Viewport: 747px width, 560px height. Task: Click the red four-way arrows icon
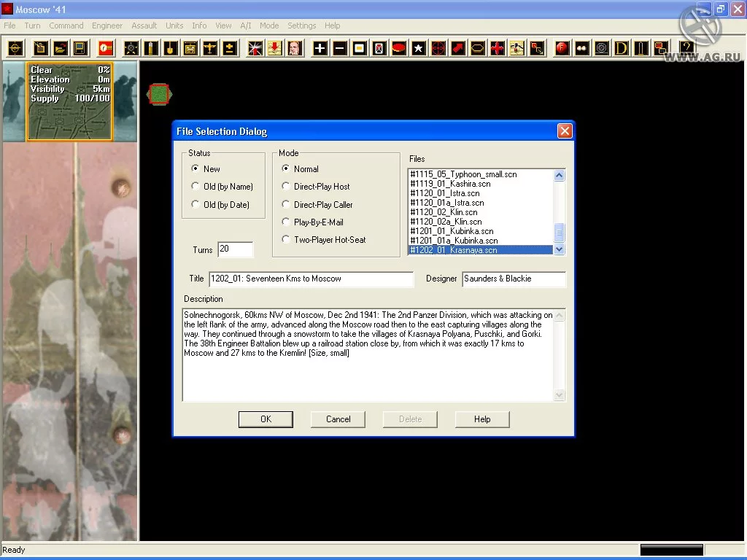click(498, 48)
